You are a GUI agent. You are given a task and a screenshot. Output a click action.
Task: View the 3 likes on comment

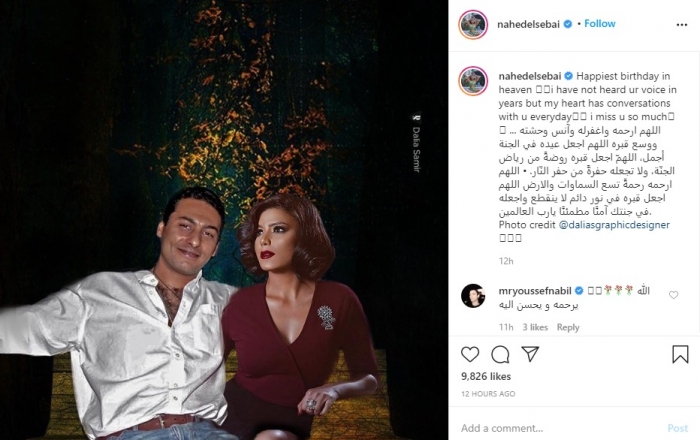click(535, 327)
